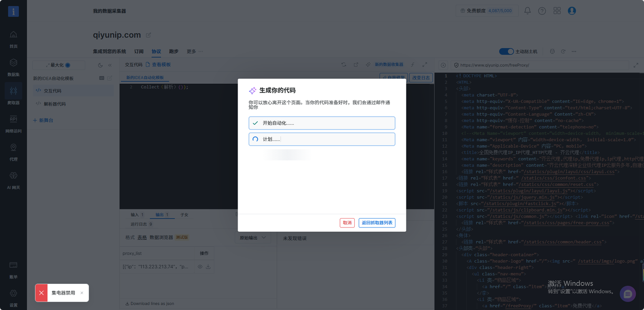Viewport: 644px width, 310px height.
Task: Switch to the 运行日志 tab
Action: [141, 224]
